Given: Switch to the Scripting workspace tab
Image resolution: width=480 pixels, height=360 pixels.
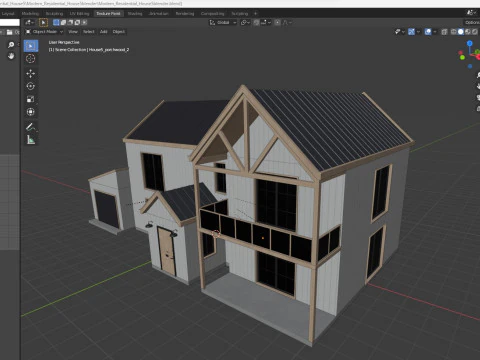Looking at the screenshot, I should (x=240, y=14).
